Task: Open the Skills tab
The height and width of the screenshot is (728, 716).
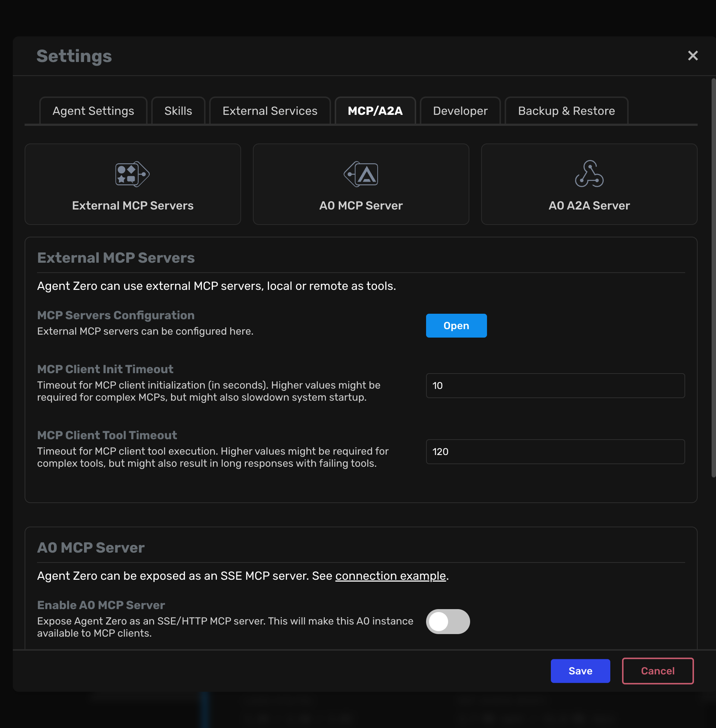Action: (x=178, y=110)
